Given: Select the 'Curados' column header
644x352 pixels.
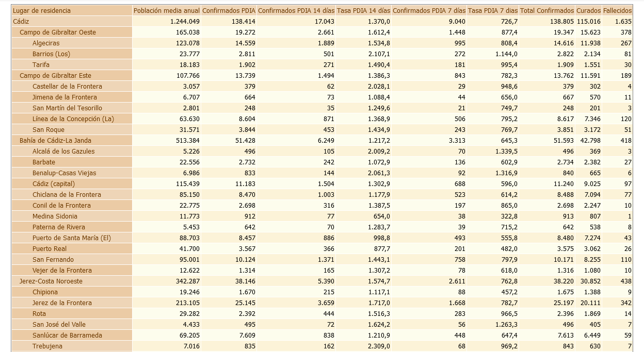Looking at the screenshot, I should click(x=588, y=10).
